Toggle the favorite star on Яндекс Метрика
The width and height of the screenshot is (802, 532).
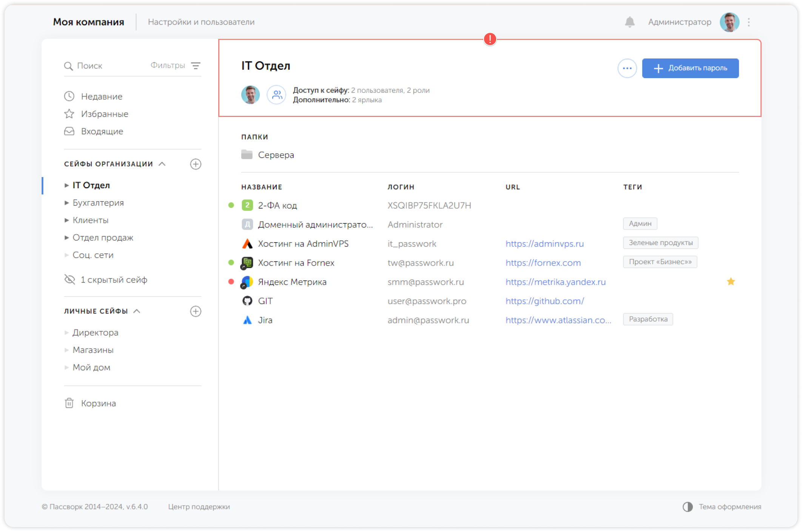pos(731,282)
